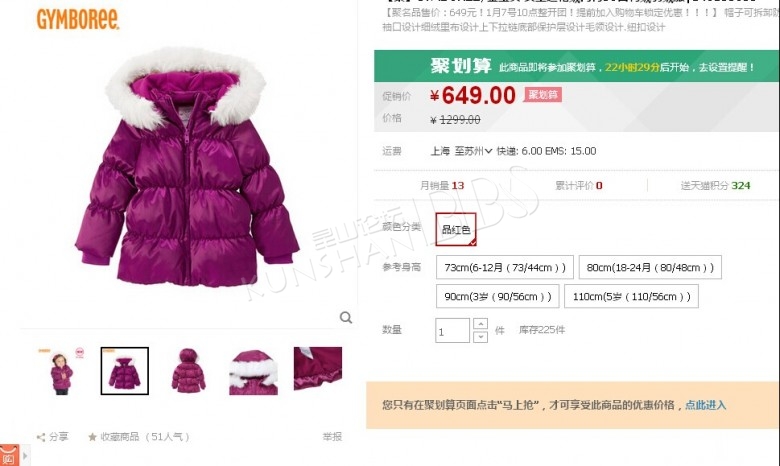Select the 品红色 color option
The image size is (780, 466).
[x=456, y=229]
